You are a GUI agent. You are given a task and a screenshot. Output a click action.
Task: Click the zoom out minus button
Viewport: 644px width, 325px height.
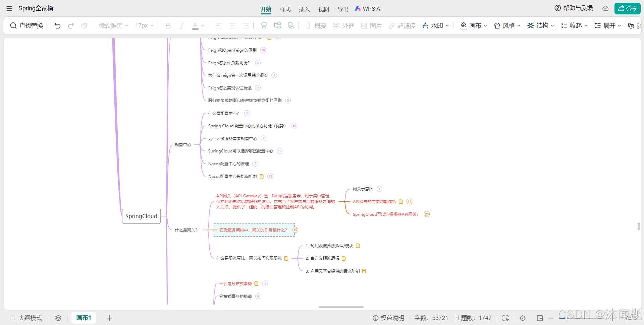pos(551,318)
